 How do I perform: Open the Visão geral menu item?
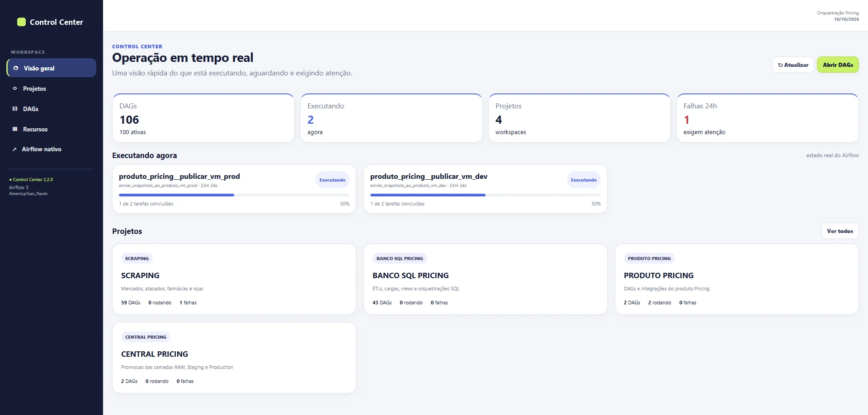tap(52, 68)
